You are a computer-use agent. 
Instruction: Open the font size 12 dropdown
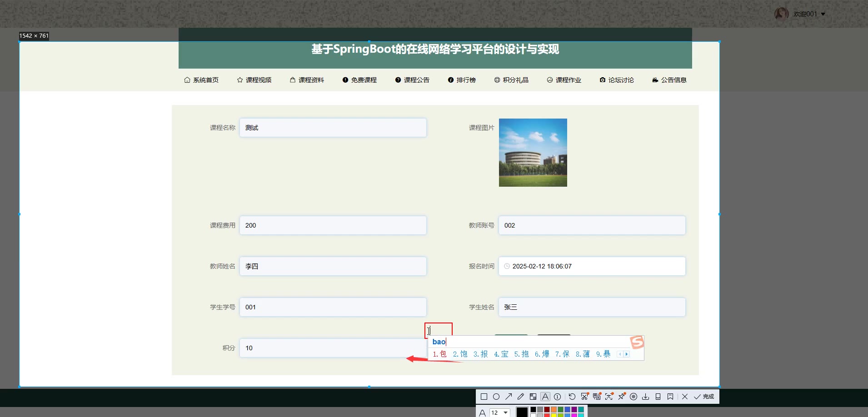[x=505, y=412]
